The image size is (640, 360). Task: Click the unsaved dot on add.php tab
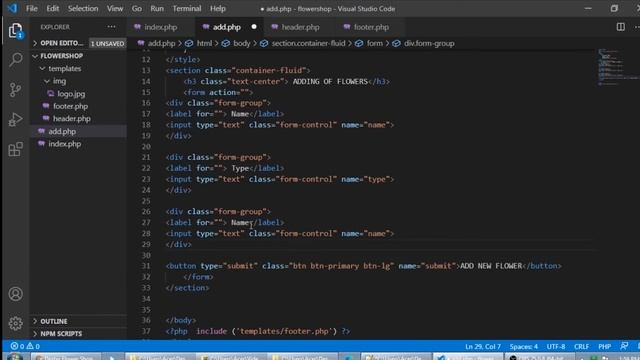coord(254,27)
